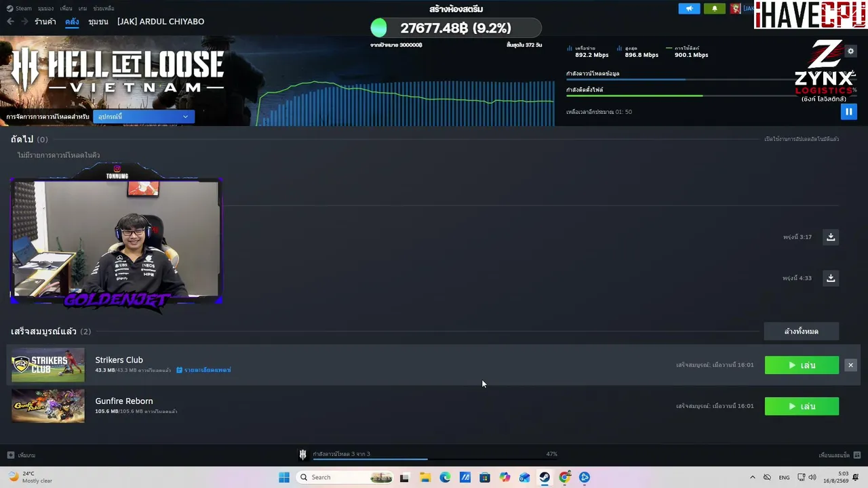Open the friends and chat icon
This screenshot has width=868, height=488.
(857, 455)
